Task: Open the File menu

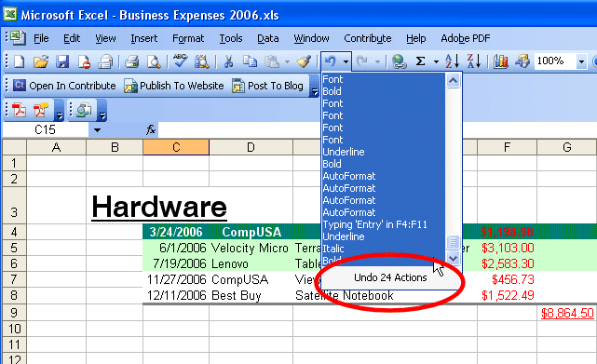Action: click(x=41, y=38)
